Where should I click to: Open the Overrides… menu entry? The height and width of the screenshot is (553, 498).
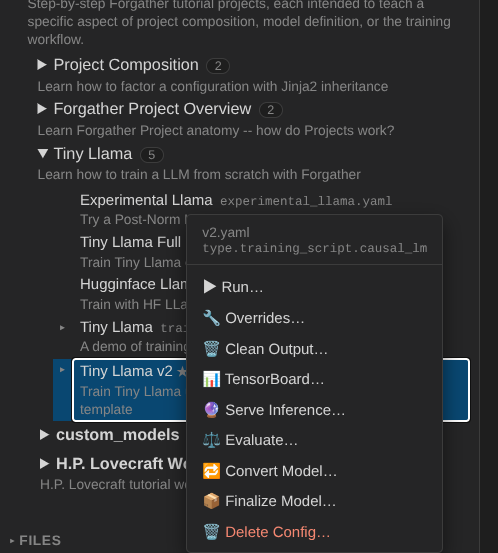(314, 318)
